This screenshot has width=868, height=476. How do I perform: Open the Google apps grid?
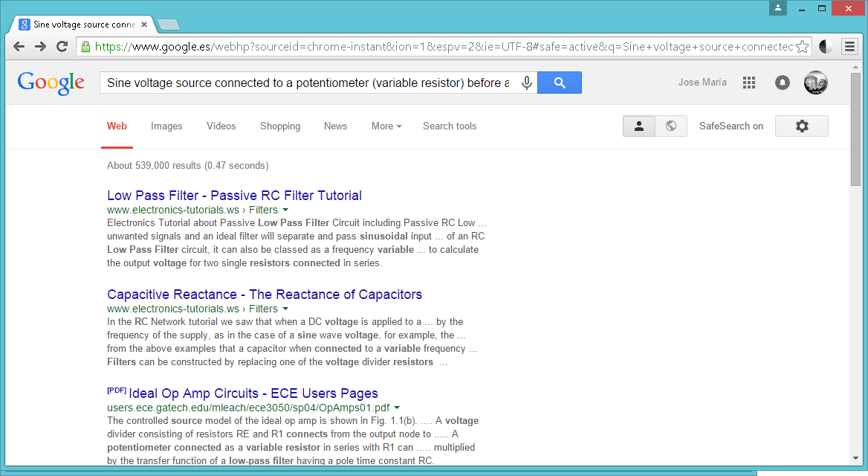[749, 83]
